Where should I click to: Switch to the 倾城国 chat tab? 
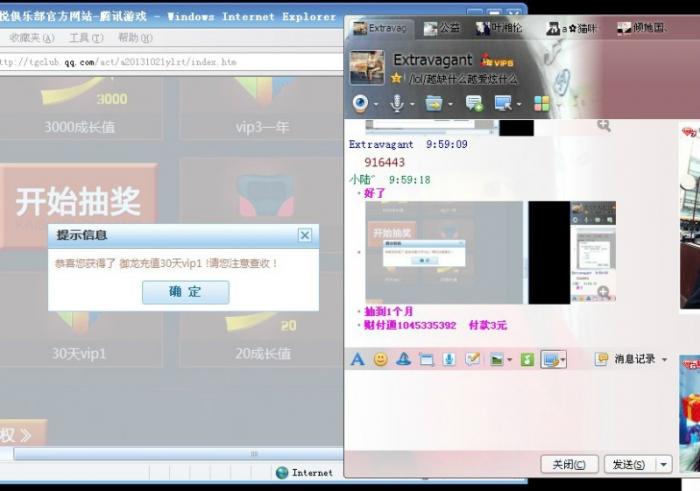tap(642, 28)
